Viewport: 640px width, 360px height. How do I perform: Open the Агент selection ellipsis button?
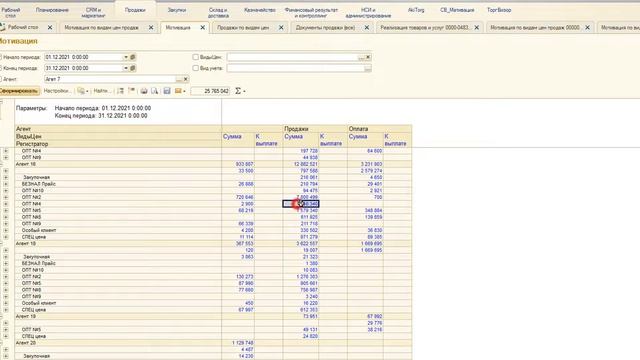(179, 79)
